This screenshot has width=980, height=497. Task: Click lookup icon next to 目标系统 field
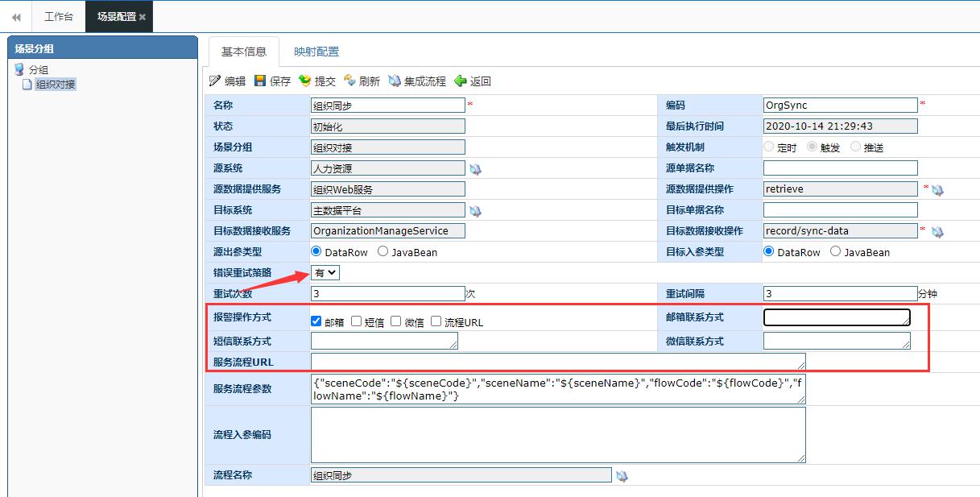[x=475, y=211]
